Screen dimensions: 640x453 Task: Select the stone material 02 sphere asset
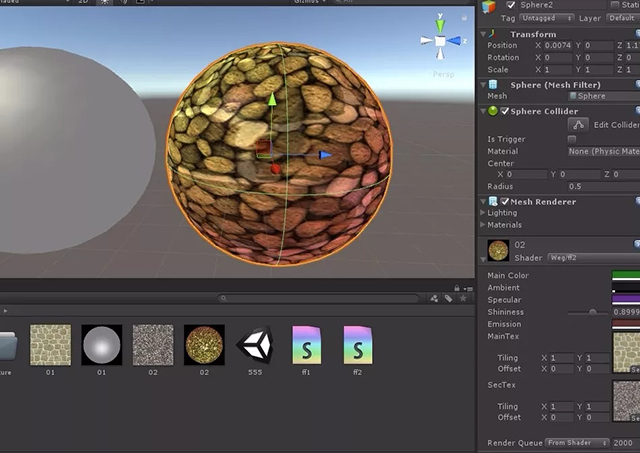[204, 345]
